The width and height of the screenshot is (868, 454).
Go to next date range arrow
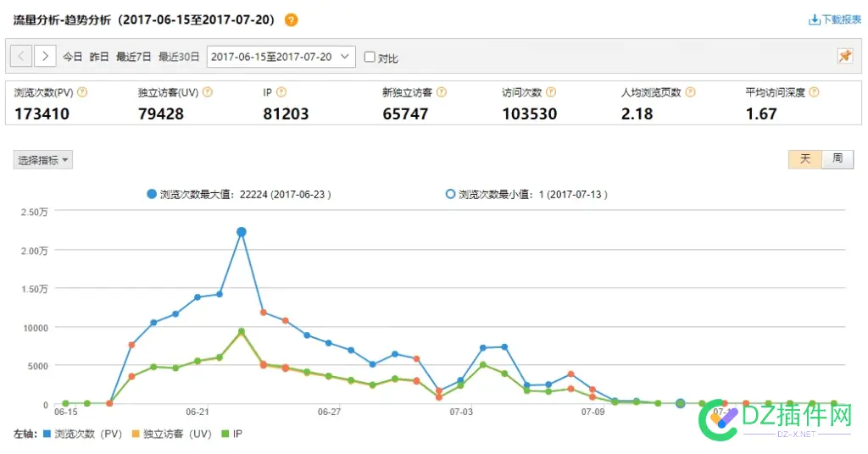click(46, 56)
